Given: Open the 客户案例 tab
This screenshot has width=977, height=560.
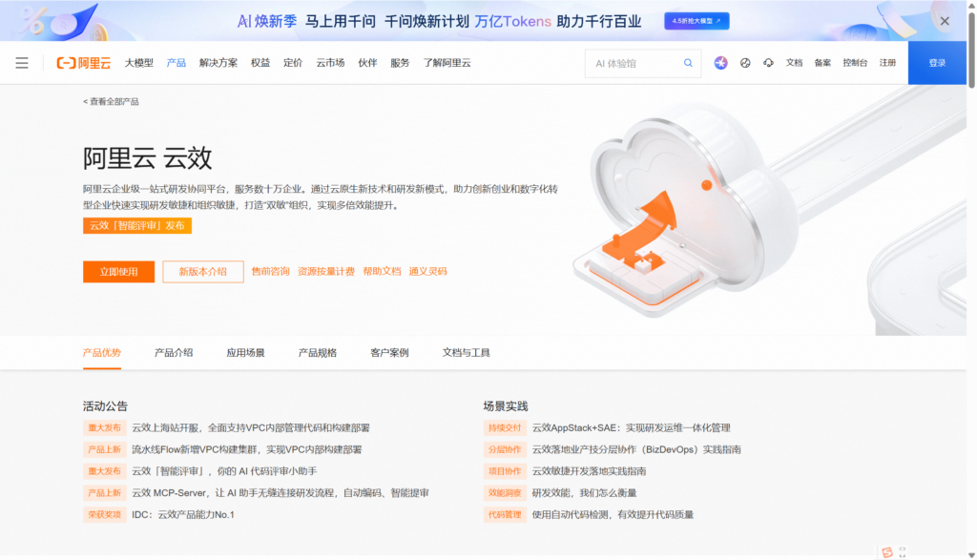Looking at the screenshot, I should point(388,351).
